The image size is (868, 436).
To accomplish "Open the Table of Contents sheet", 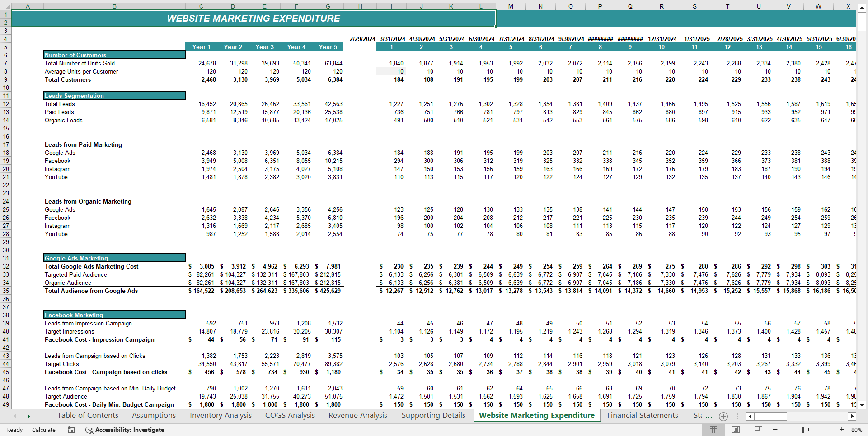I will 88,415.
